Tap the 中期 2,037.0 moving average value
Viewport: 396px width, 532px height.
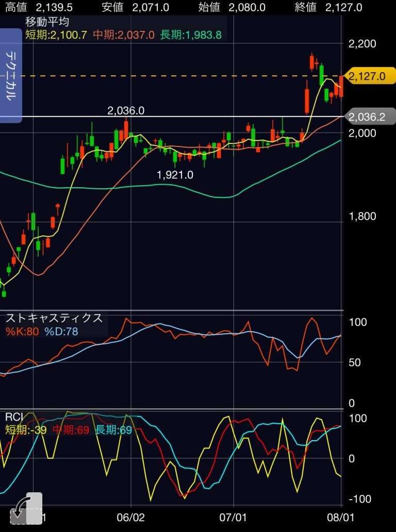(124, 35)
